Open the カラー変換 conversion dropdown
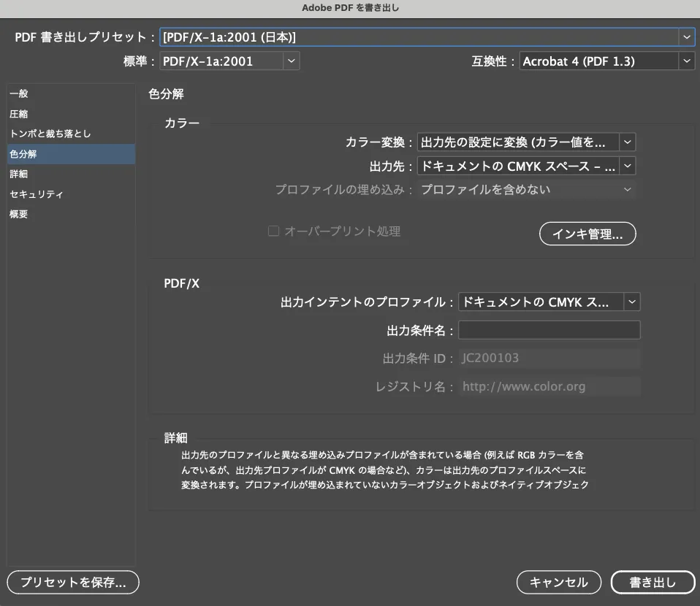The image size is (700, 606). coord(626,142)
